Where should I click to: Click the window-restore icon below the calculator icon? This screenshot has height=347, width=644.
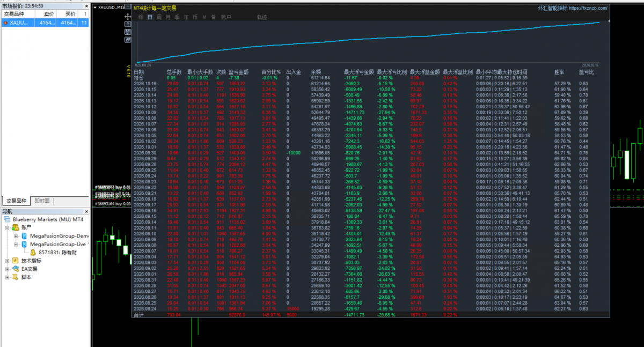point(128,40)
